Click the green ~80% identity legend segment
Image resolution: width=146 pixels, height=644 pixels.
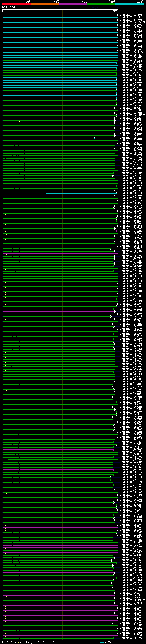click(x=101, y=4)
